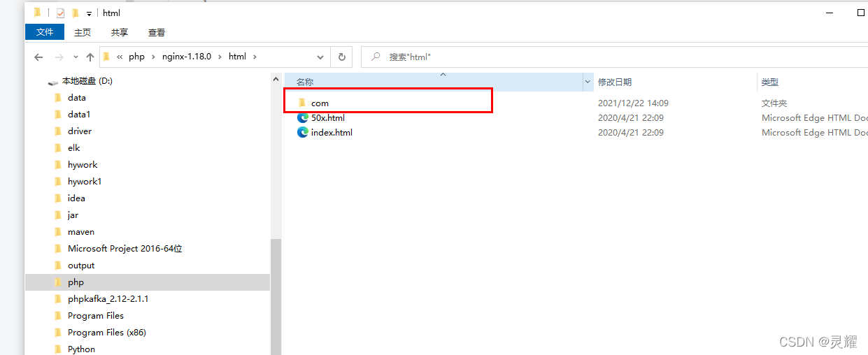Select the jar folder in the tree

(x=73, y=215)
